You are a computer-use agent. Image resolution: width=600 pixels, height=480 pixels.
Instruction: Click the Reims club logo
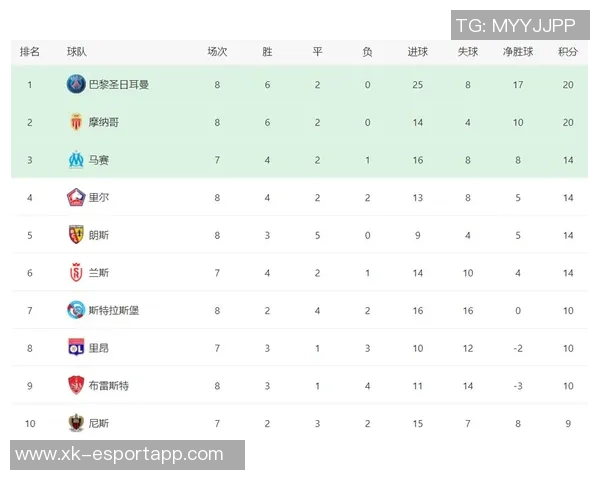pos(77,272)
